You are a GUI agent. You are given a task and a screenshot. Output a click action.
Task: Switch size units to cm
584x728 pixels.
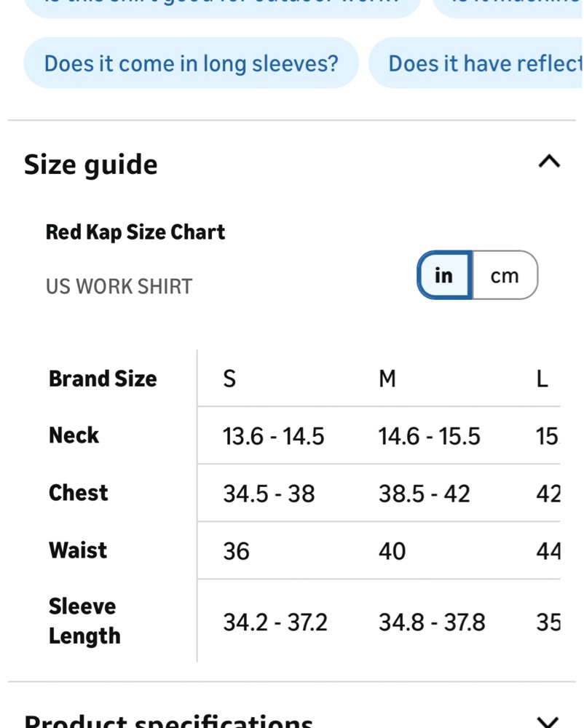coord(505,275)
